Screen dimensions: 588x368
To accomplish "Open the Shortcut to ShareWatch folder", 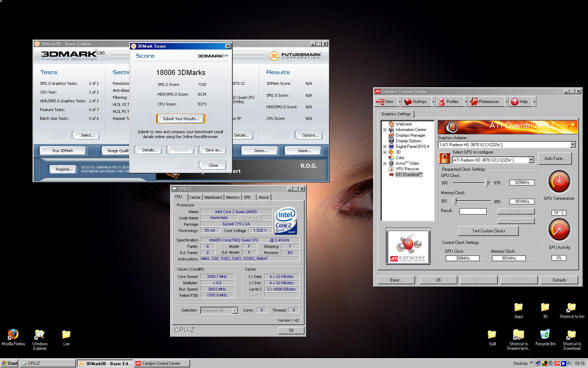I will coord(518,339).
